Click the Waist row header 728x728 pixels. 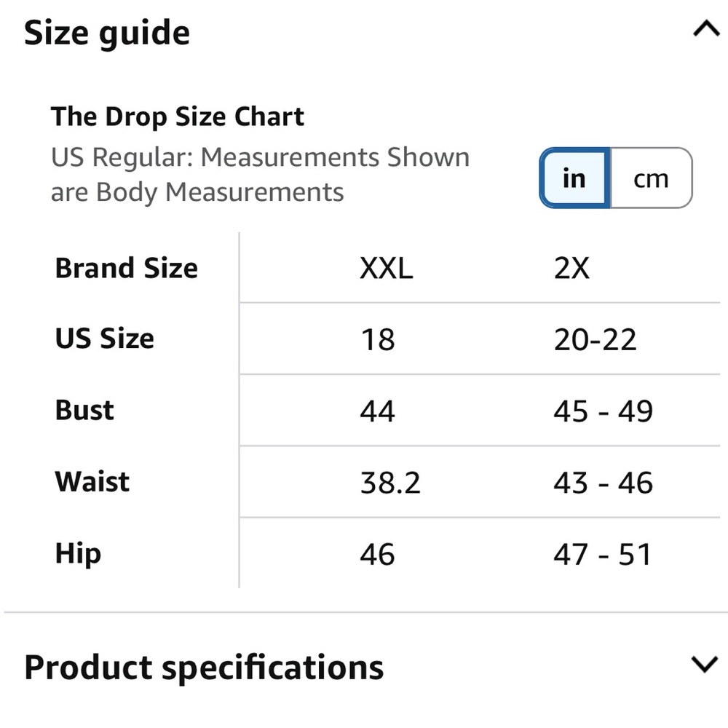click(92, 481)
